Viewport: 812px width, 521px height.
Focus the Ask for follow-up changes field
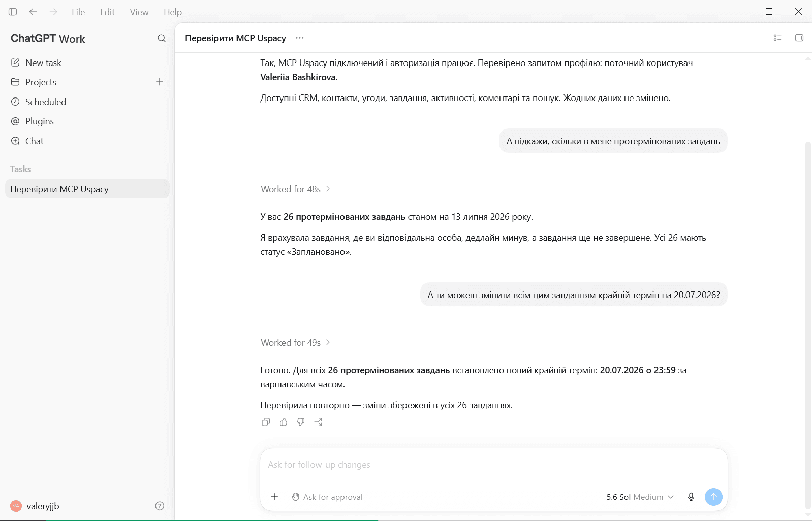pyautogui.click(x=493, y=465)
